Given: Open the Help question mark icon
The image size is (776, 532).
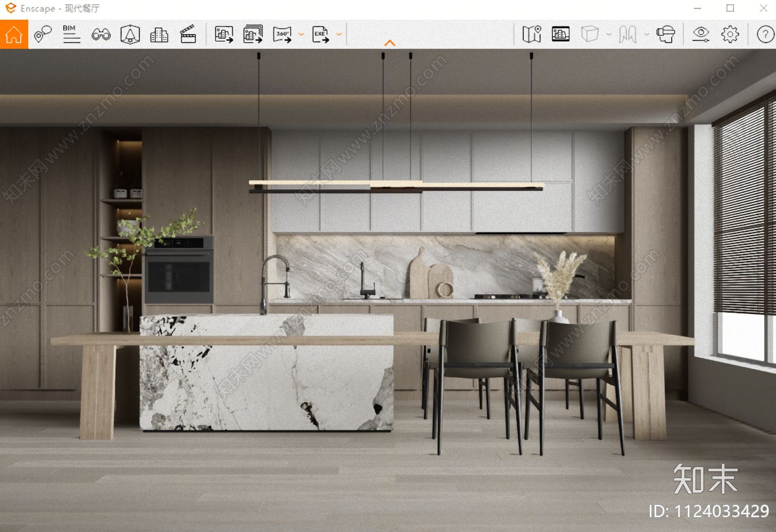Looking at the screenshot, I should pyautogui.click(x=765, y=35).
